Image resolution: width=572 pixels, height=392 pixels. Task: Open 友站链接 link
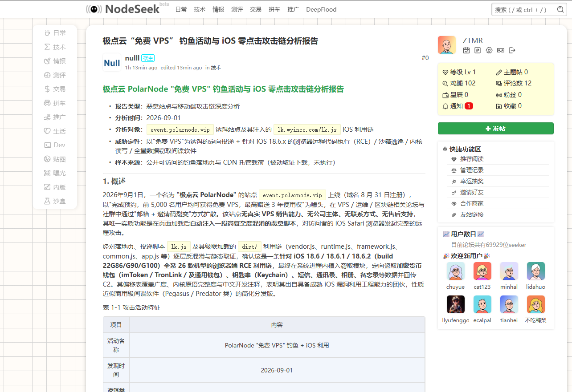click(472, 214)
